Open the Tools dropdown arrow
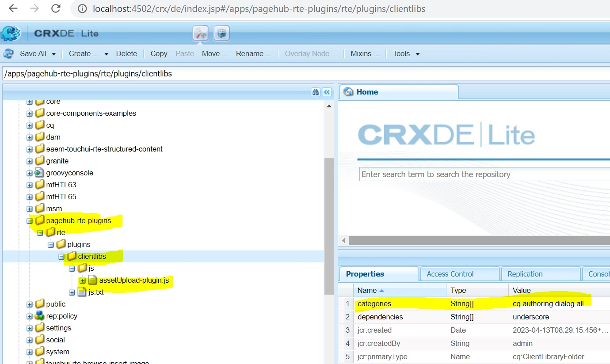610x364 pixels. coord(418,54)
